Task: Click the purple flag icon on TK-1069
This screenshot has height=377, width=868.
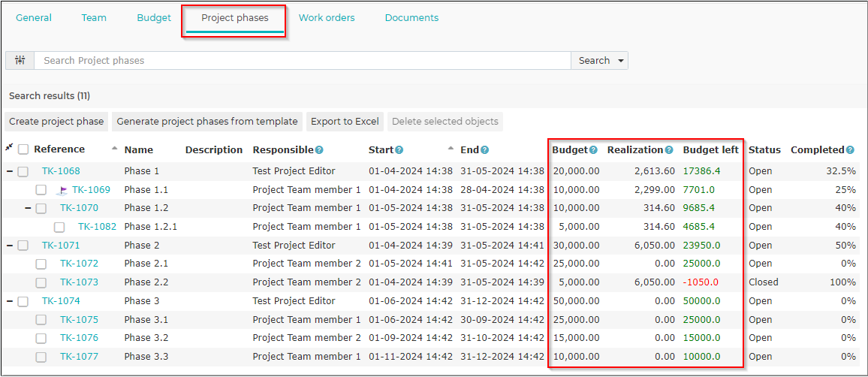Action: (x=62, y=191)
